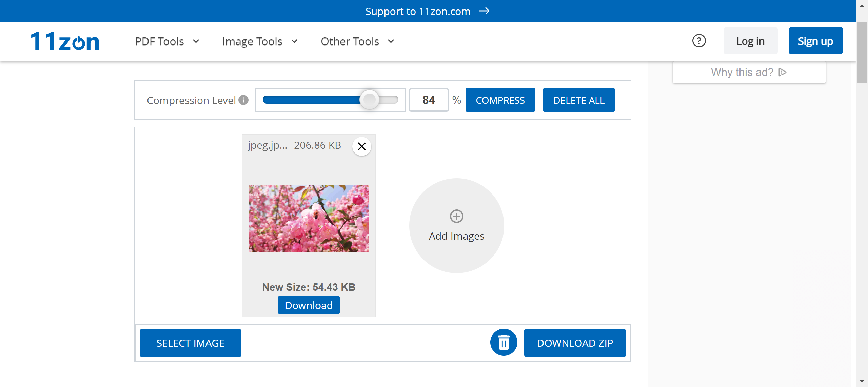Viewport: 868px width, 387px height.
Task: Click the compression level slider handle
Action: click(369, 100)
